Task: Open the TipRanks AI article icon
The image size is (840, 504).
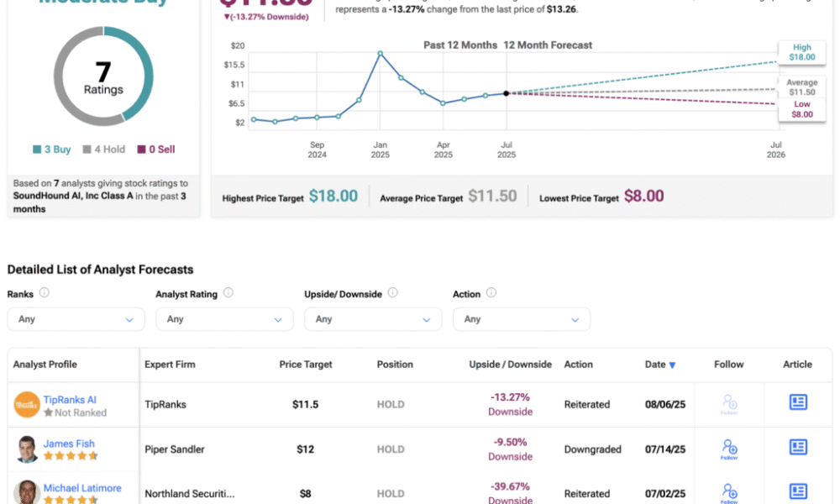Action: (x=798, y=402)
